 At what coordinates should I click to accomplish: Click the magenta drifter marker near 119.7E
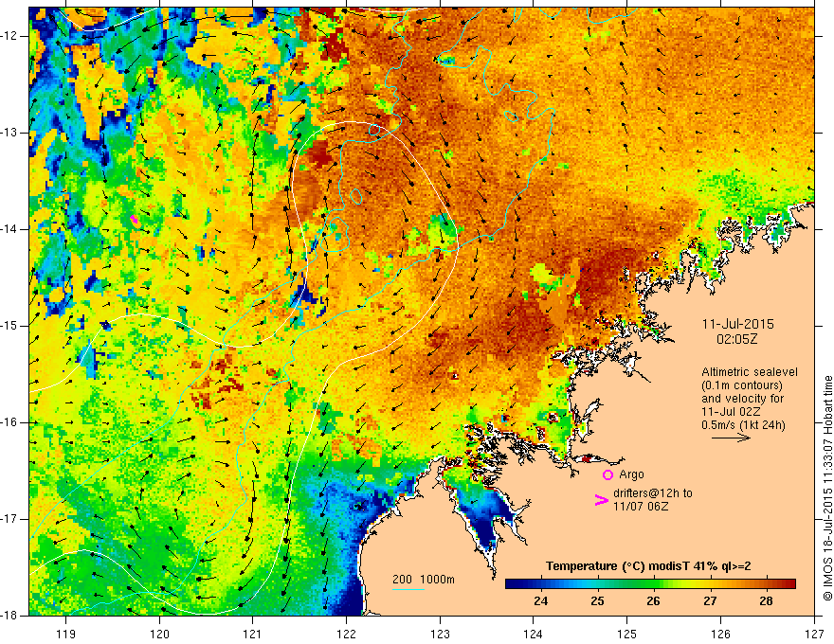pos(134,219)
